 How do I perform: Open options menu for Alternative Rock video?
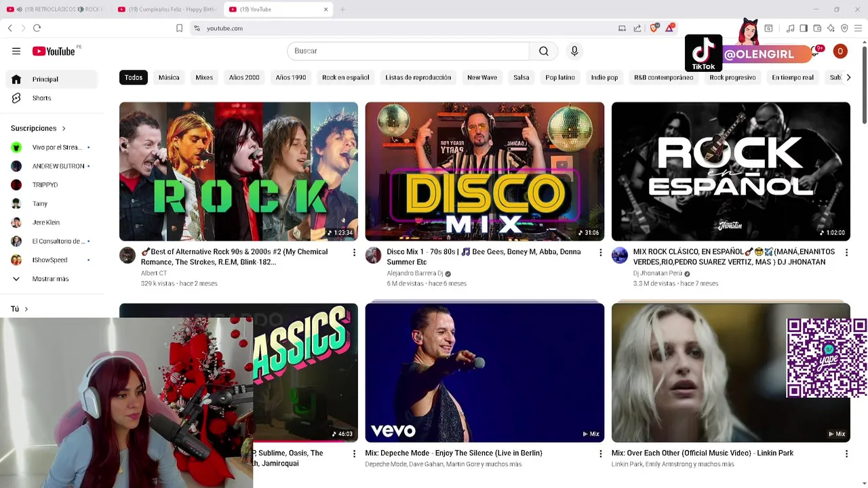(354, 253)
